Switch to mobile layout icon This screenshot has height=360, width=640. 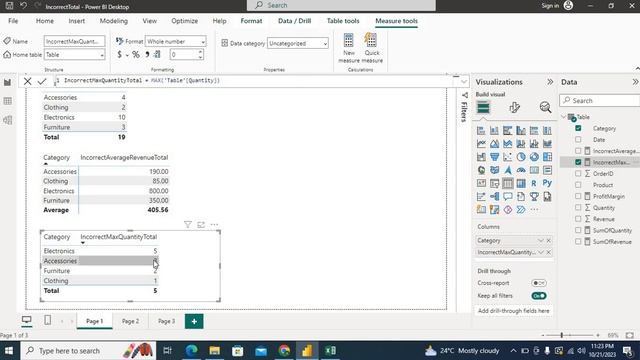point(47,320)
